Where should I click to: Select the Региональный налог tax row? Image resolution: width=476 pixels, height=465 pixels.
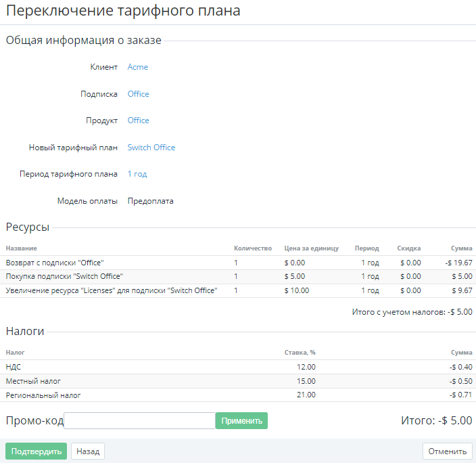tap(238, 395)
